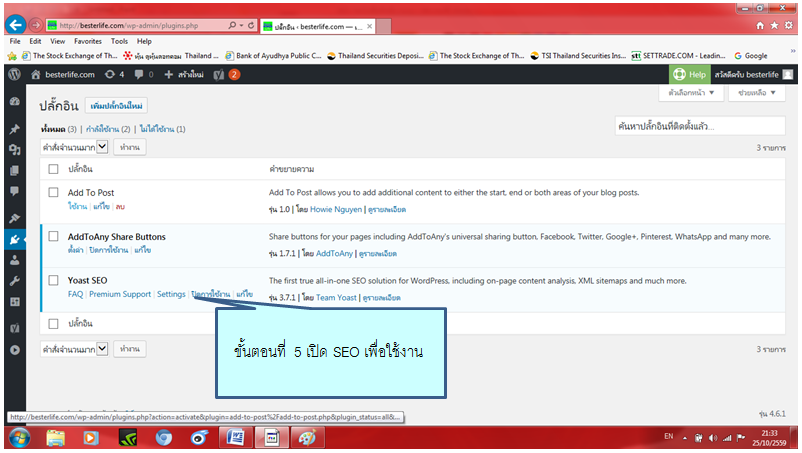Click the installed plugins search field
802x453 pixels.
point(700,126)
